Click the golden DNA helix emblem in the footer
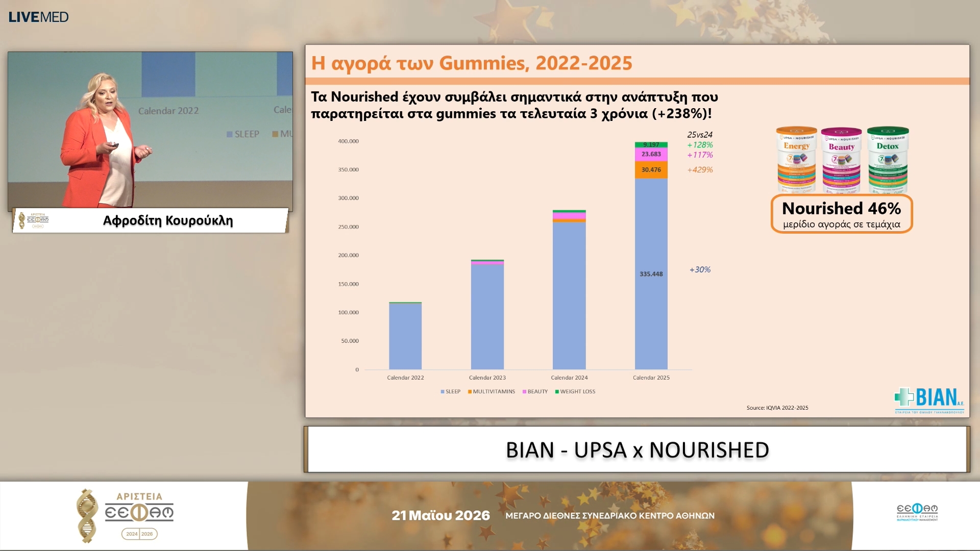980x551 pixels. [87, 515]
